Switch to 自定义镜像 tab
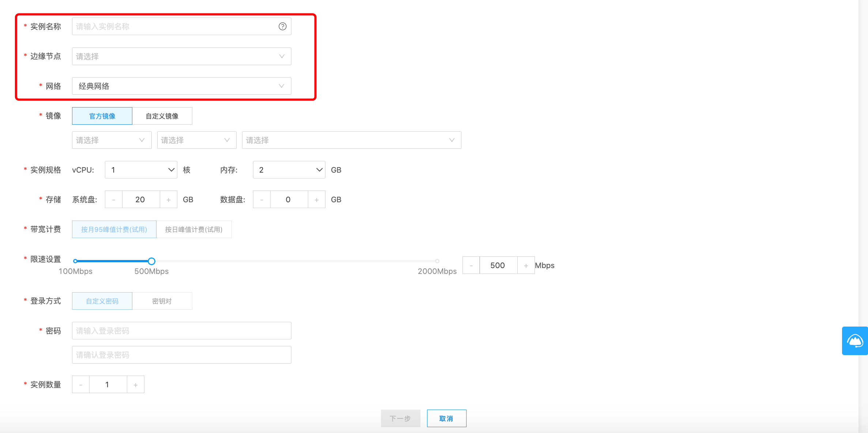 point(162,116)
